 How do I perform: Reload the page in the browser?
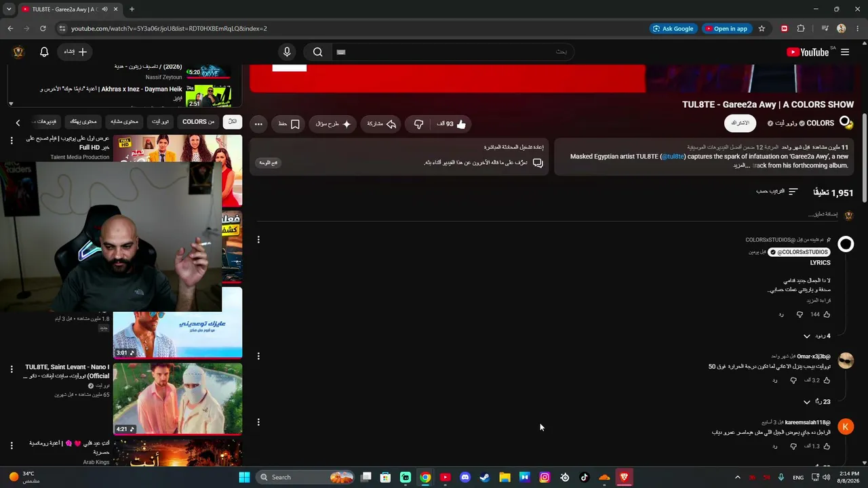43,28
